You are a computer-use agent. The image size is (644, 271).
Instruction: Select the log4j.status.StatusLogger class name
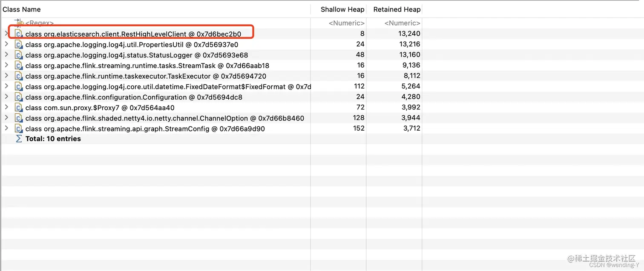coord(137,55)
